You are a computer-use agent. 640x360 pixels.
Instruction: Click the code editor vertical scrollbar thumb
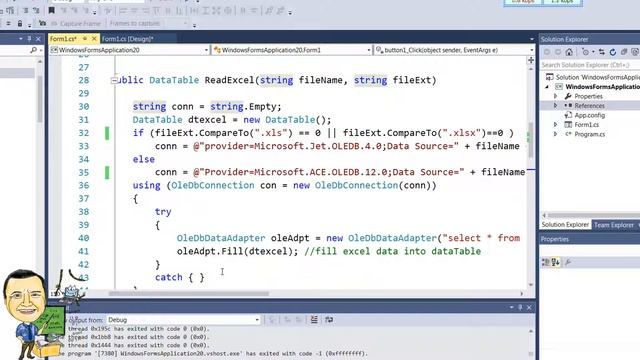pos(531,140)
